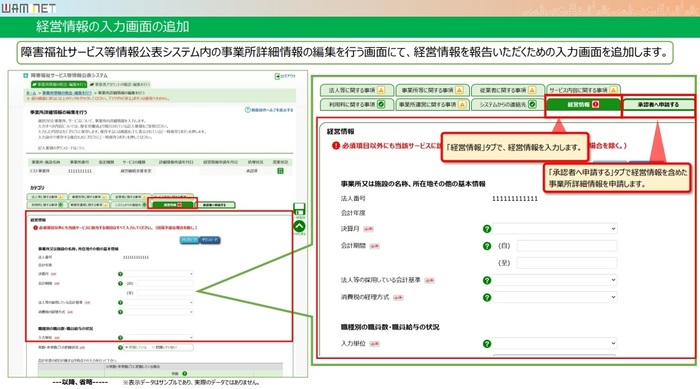Click the テスト事業所 cell in table
Screen dimensions: 700x389
click(x=40, y=171)
